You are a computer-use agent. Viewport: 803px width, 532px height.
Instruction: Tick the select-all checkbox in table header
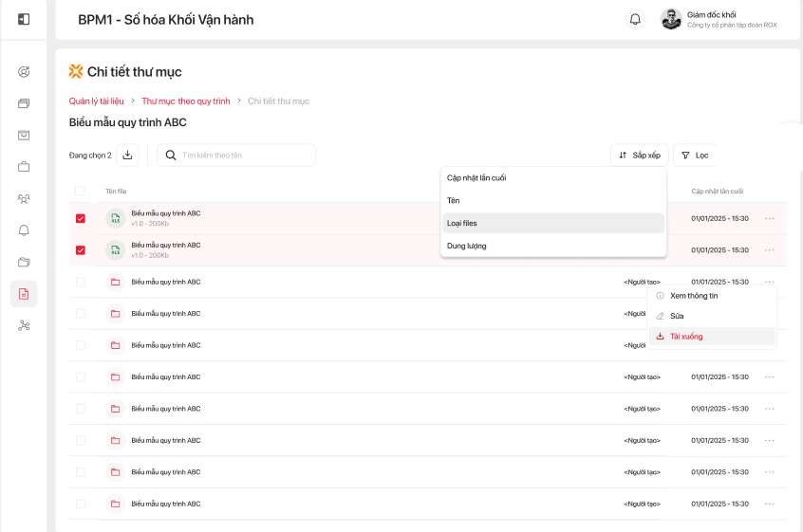[80, 191]
